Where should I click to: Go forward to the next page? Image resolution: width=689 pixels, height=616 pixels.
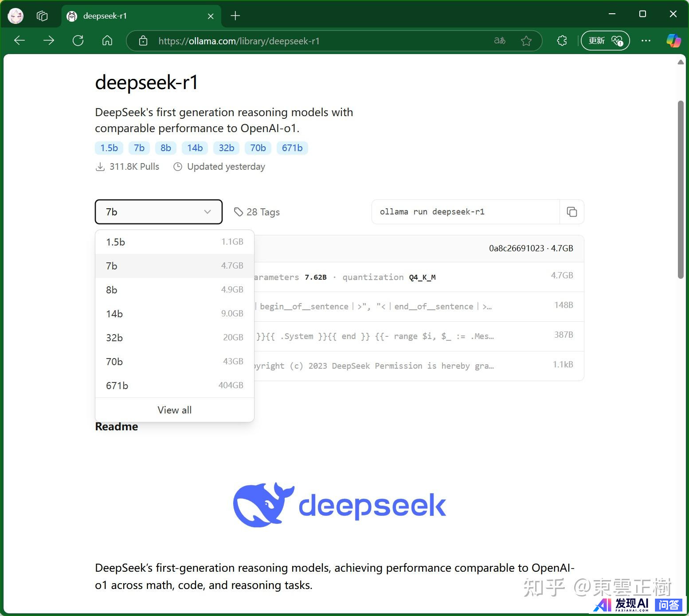tap(49, 41)
